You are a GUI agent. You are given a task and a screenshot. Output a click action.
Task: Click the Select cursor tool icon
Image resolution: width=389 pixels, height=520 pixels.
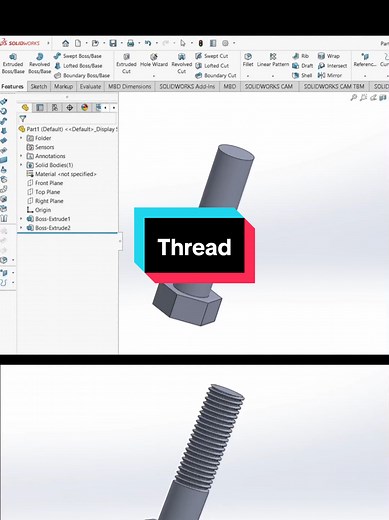(x=183, y=43)
